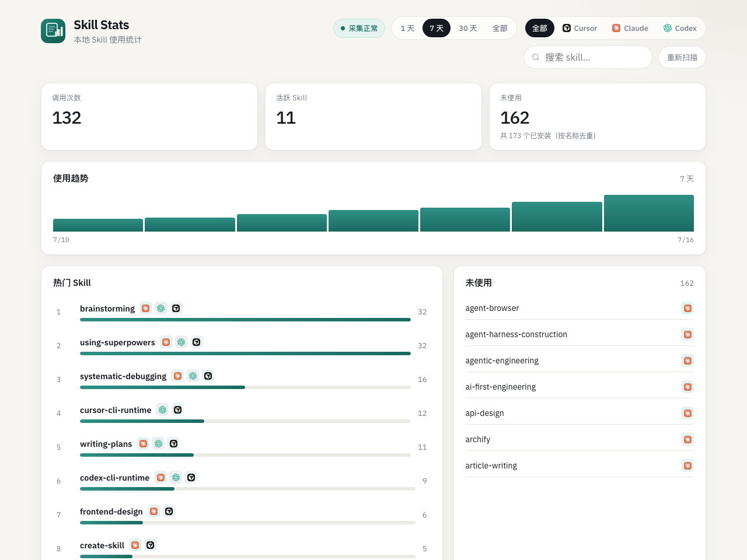
Task: Click the codex-cli-runtime skill name
Action: pyautogui.click(x=114, y=478)
